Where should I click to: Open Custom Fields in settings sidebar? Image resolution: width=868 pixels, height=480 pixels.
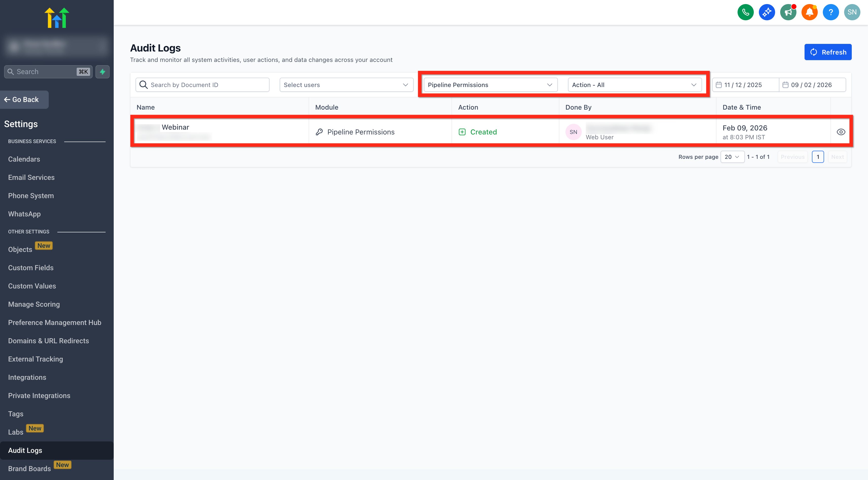tap(31, 268)
